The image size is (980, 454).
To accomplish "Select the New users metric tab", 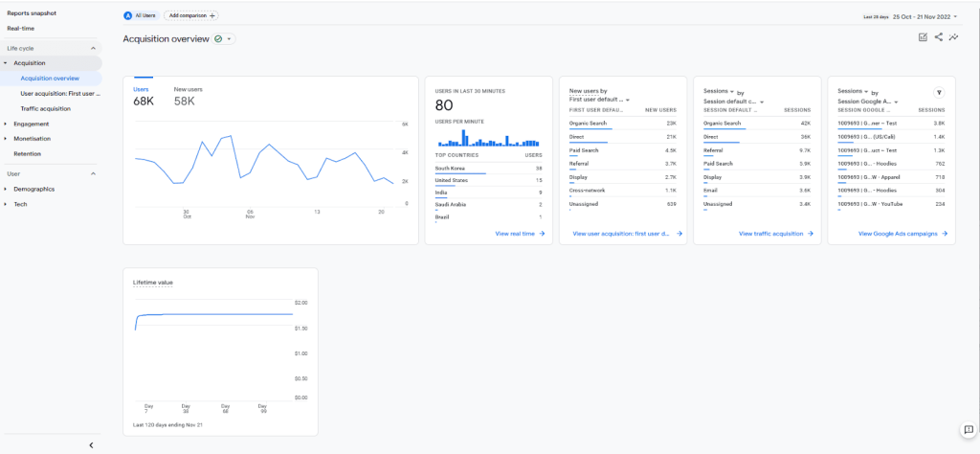I will point(189,96).
